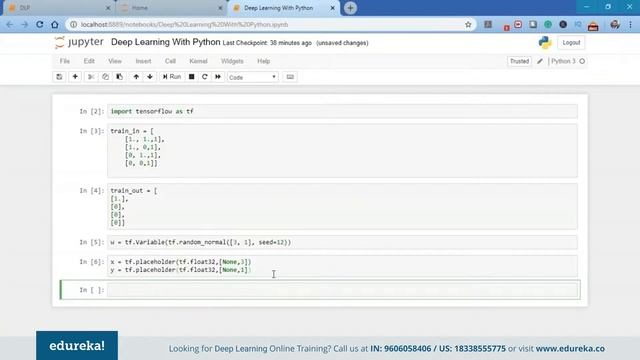Click the empty code cell input
The height and width of the screenshot is (360, 640).
click(342, 290)
